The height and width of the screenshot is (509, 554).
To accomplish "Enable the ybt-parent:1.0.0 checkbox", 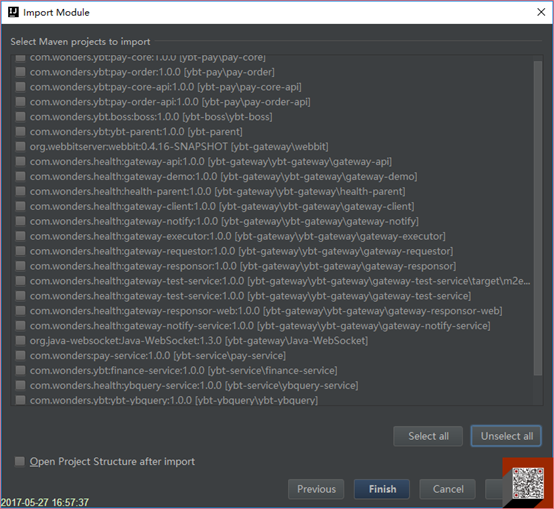I will (x=20, y=131).
